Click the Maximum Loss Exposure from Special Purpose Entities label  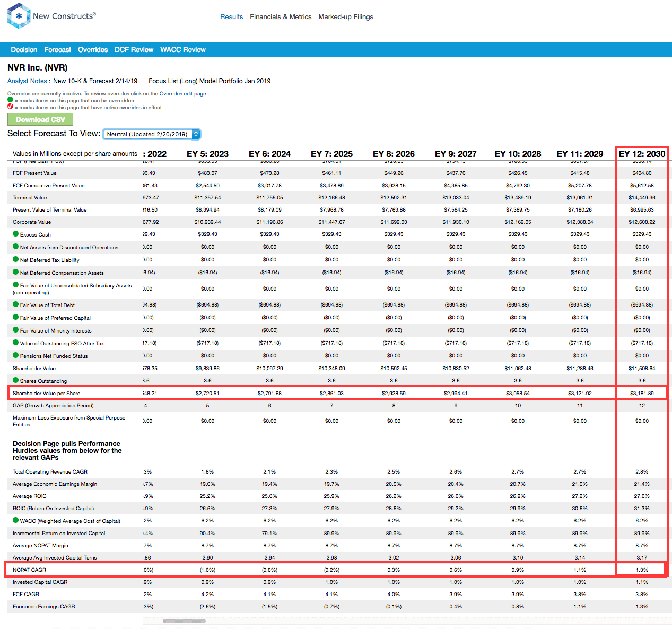click(x=69, y=421)
